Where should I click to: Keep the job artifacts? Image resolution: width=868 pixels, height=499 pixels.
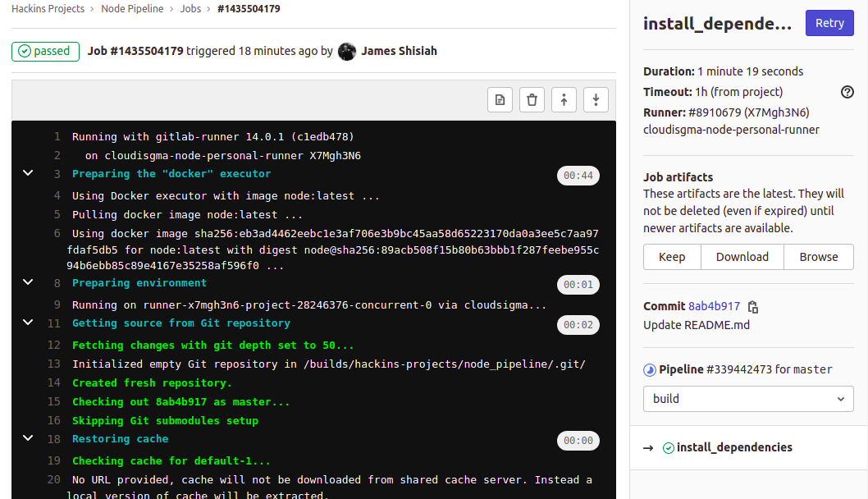tap(672, 257)
